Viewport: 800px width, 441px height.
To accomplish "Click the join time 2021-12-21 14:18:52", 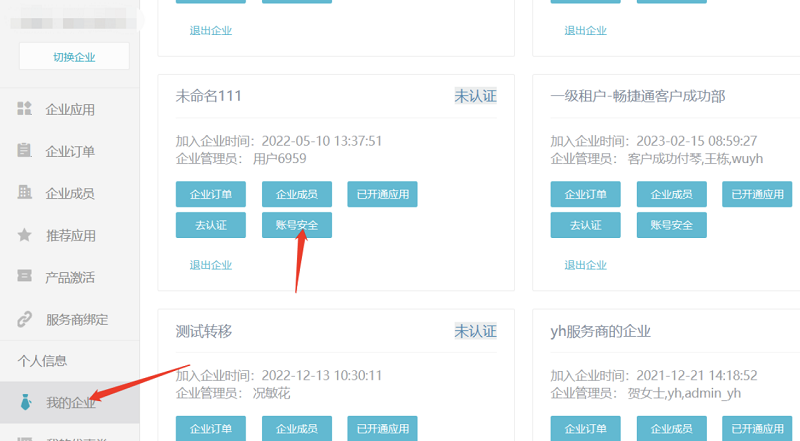I will pyautogui.click(x=697, y=376).
